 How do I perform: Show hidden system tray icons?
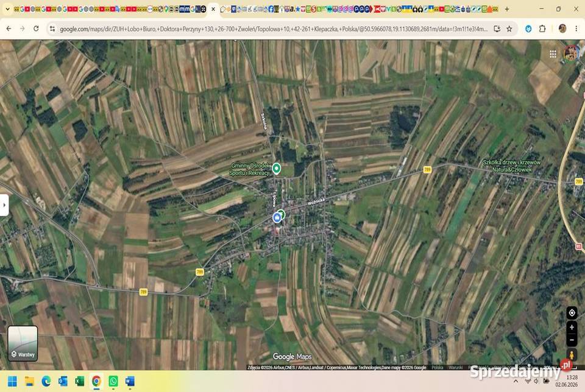[x=516, y=381]
